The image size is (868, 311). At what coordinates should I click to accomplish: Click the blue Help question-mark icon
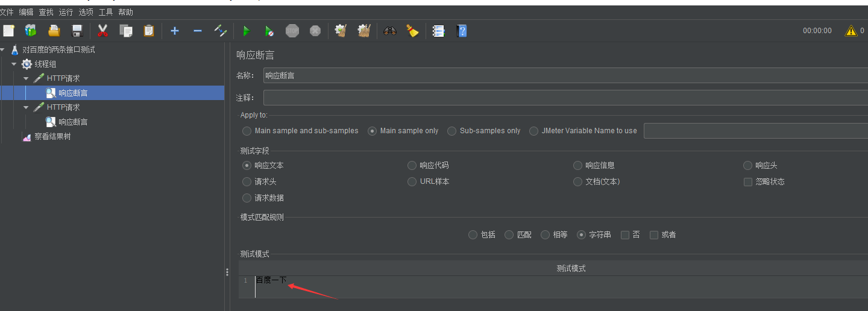point(462,31)
